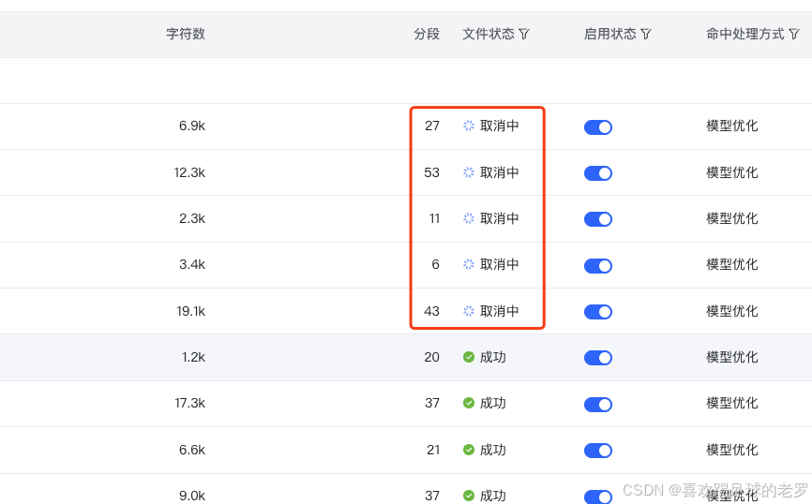Click the 字符数 column header
812x504 pixels.
pos(186,34)
